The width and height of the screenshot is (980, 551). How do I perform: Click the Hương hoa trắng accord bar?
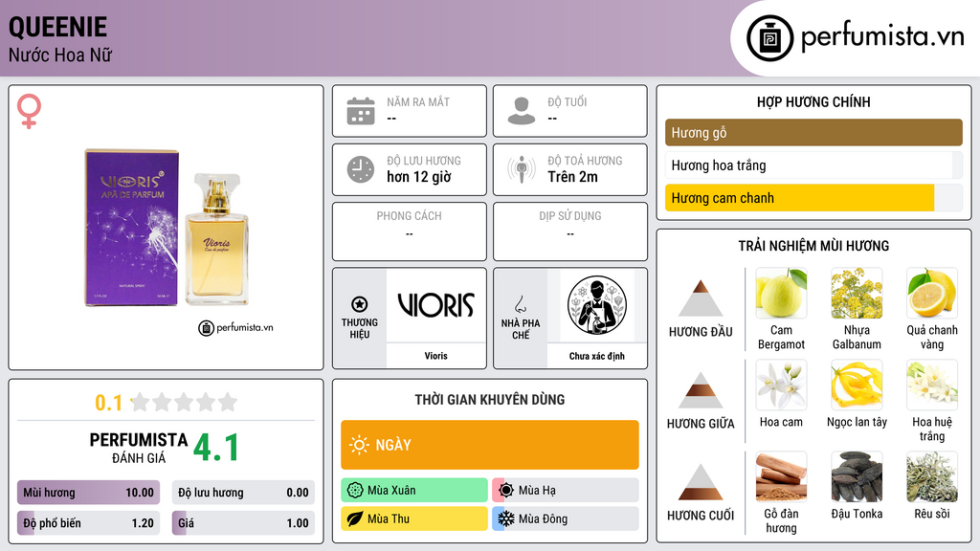click(x=813, y=165)
